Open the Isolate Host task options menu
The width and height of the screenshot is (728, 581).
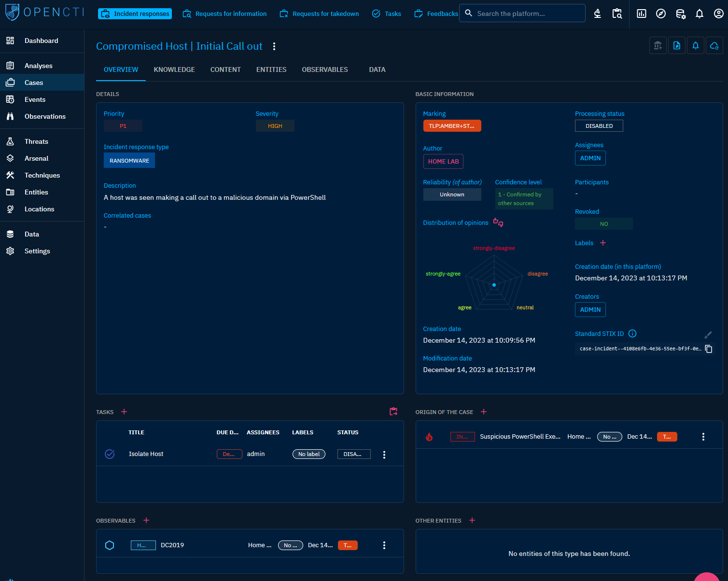tap(384, 455)
